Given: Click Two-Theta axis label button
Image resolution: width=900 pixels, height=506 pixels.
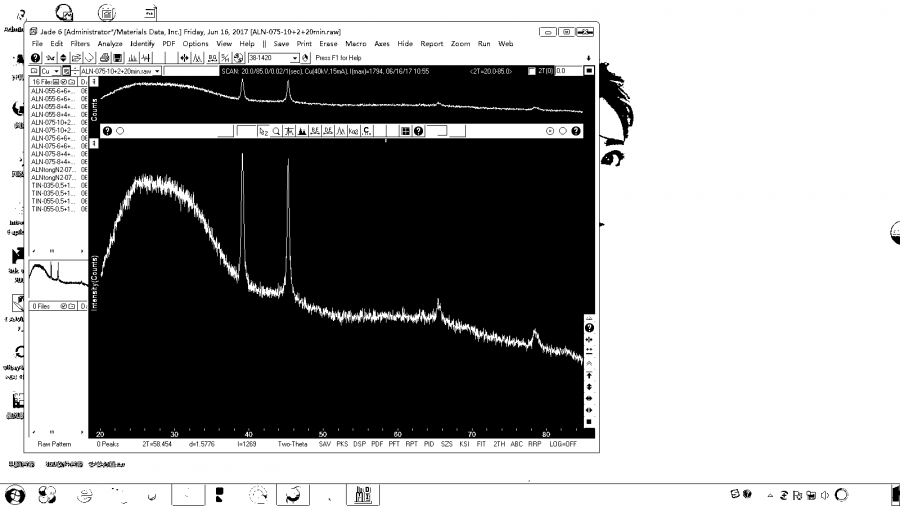Looking at the screenshot, I should point(292,444).
